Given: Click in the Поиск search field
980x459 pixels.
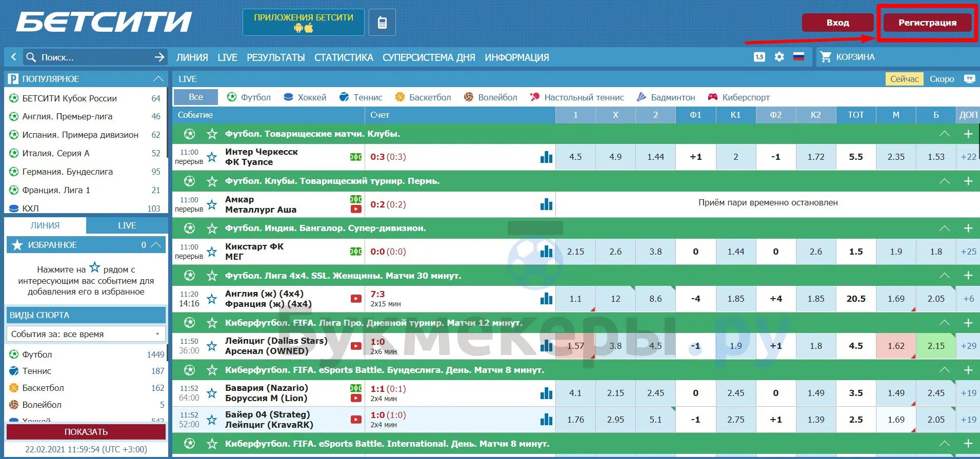Looking at the screenshot, I should [95, 57].
